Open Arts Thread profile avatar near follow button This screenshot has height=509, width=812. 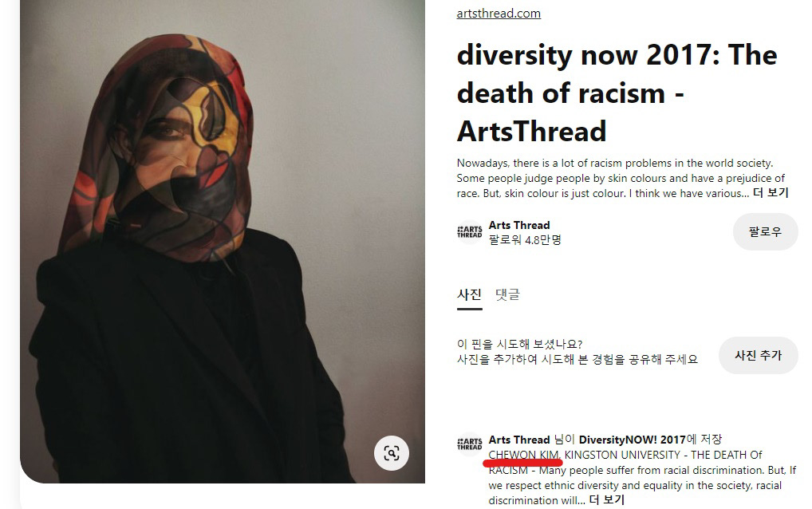click(x=470, y=232)
